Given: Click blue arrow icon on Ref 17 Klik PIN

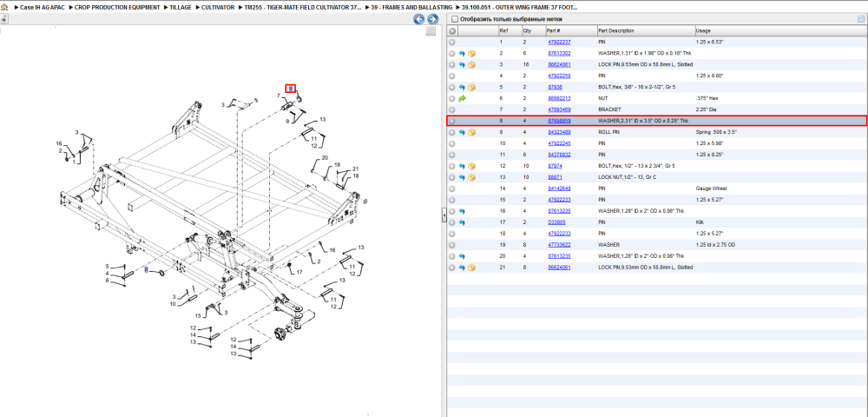Looking at the screenshot, I should click(x=463, y=222).
